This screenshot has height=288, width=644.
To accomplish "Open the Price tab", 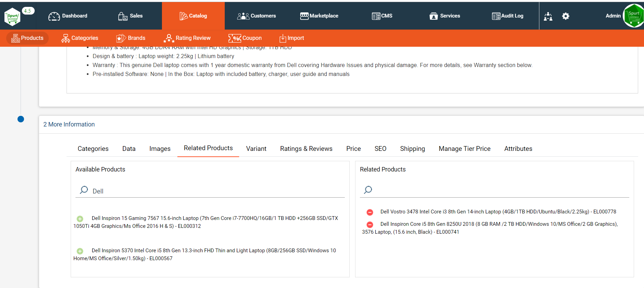I will pyautogui.click(x=353, y=148).
